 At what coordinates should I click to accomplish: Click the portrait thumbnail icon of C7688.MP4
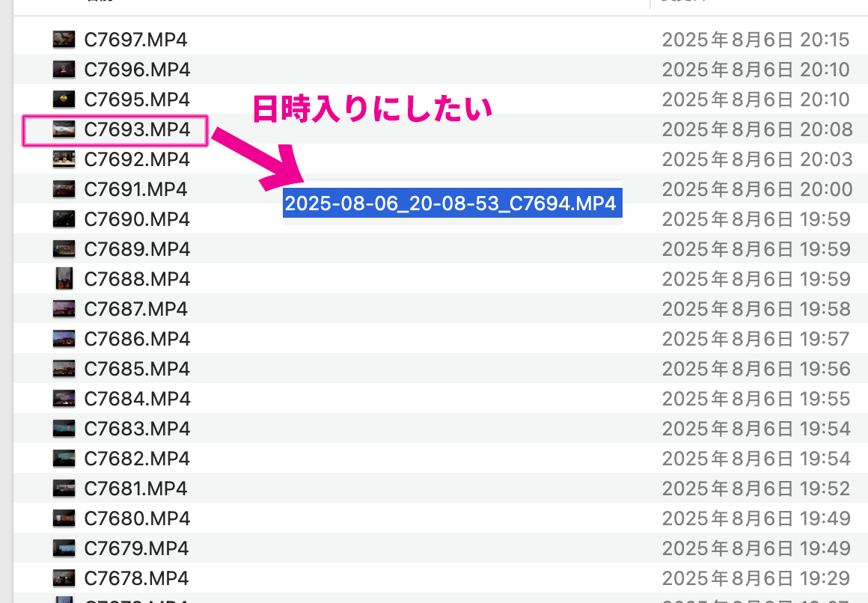[64, 279]
